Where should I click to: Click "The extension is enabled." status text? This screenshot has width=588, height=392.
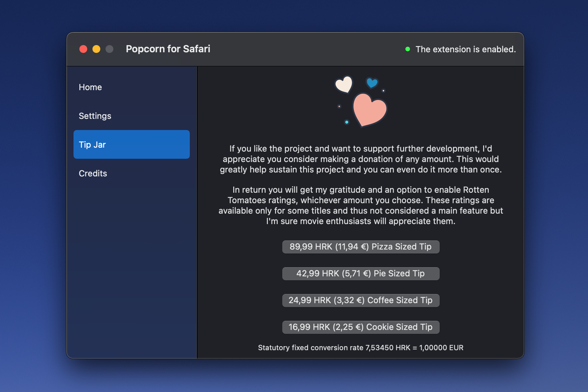coord(465,49)
